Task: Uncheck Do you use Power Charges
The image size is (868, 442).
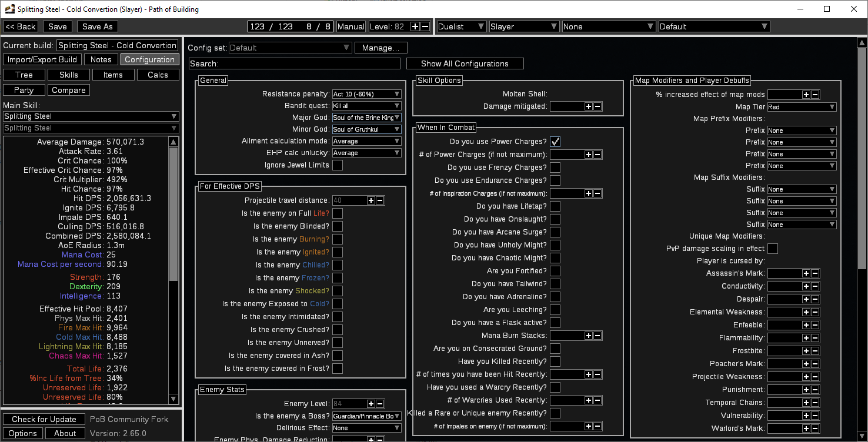Action: point(555,142)
